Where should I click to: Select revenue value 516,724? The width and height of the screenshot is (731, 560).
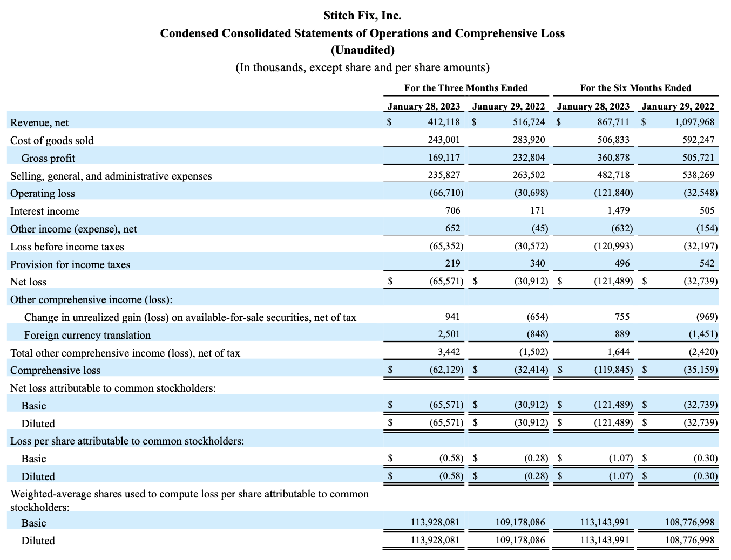(x=529, y=122)
